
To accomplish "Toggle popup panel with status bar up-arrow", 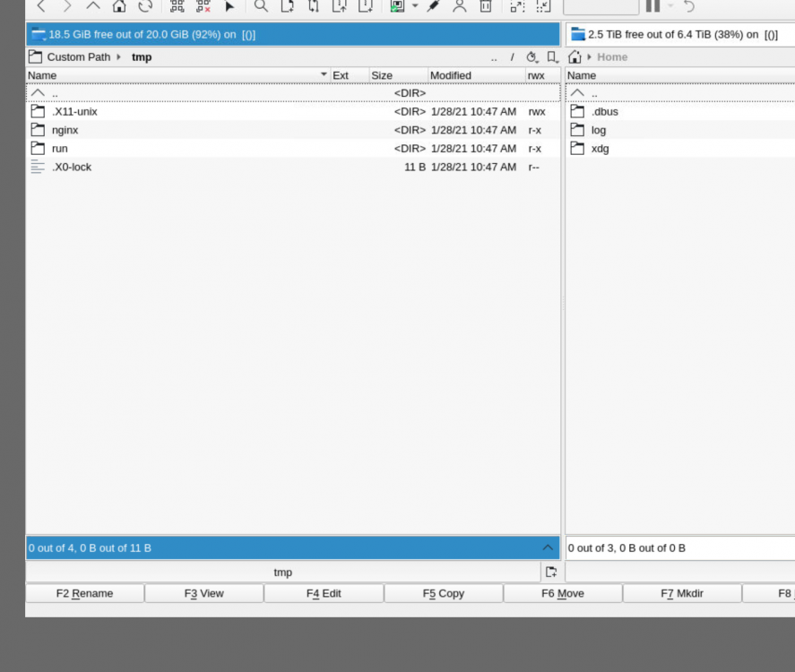I will click(548, 547).
